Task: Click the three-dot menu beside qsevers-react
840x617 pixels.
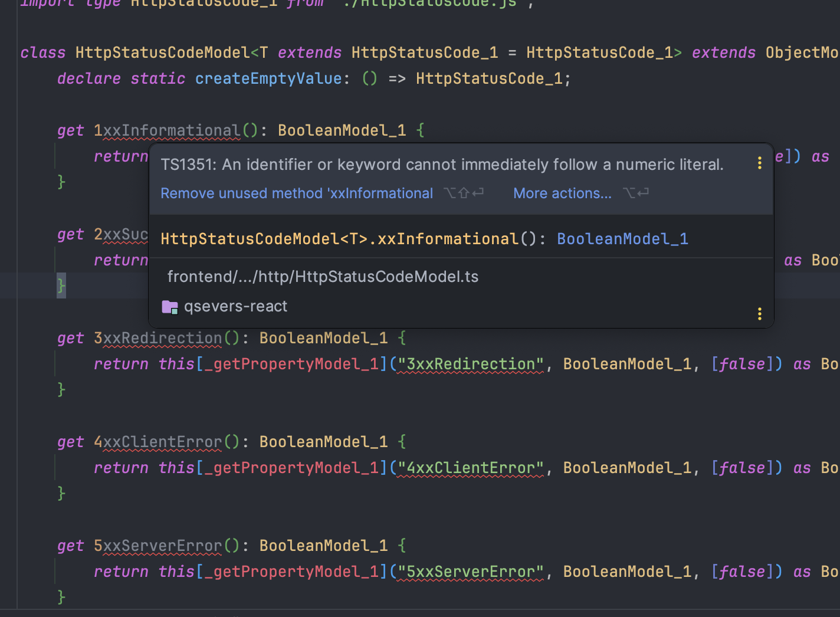Action: (759, 314)
